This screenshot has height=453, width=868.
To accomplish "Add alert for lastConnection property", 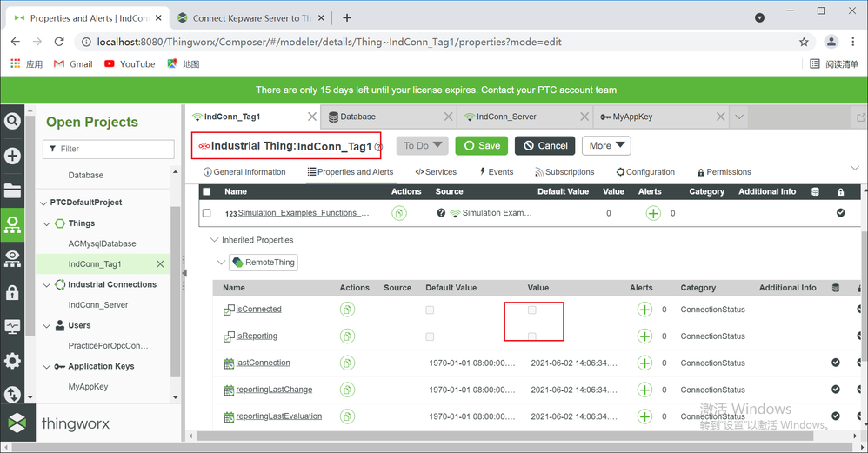I will 644,363.
